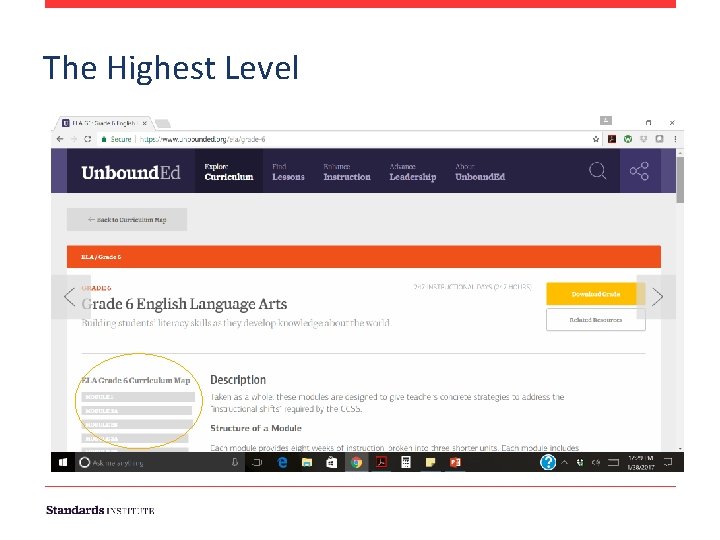Viewport: 720px width, 540px height.
Task: Open the site search magnifier icon
Action: click(x=597, y=171)
